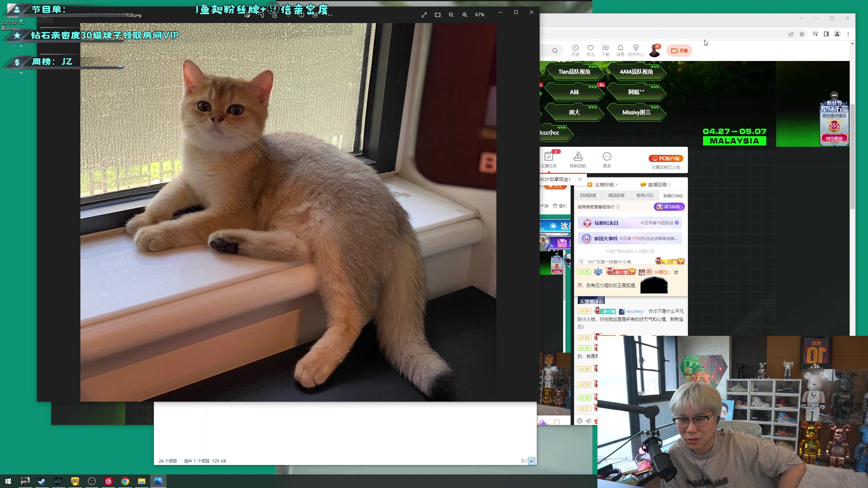The width and height of the screenshot is (868, 488).
Task: Open the 时空枢纽 floating badge
Action: pyautogui.click(x=834, y=138)
